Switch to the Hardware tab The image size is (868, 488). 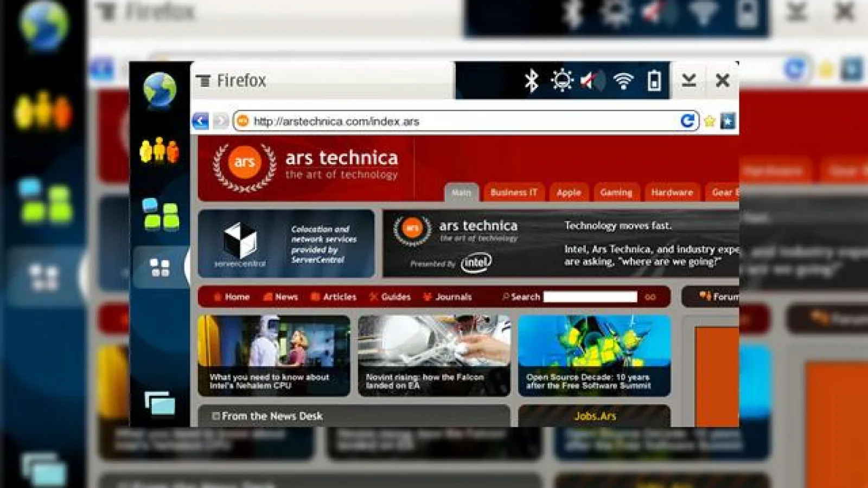(672, 192)
